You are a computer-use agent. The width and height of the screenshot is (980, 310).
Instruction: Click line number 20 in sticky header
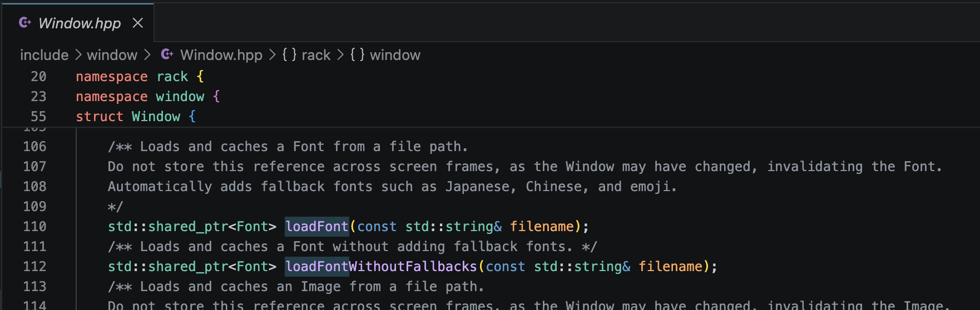(x=38, y=77)
